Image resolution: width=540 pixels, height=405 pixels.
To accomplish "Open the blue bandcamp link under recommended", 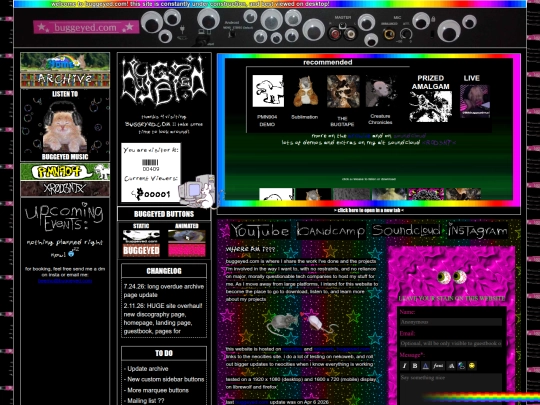I will [x=359, y=136].
